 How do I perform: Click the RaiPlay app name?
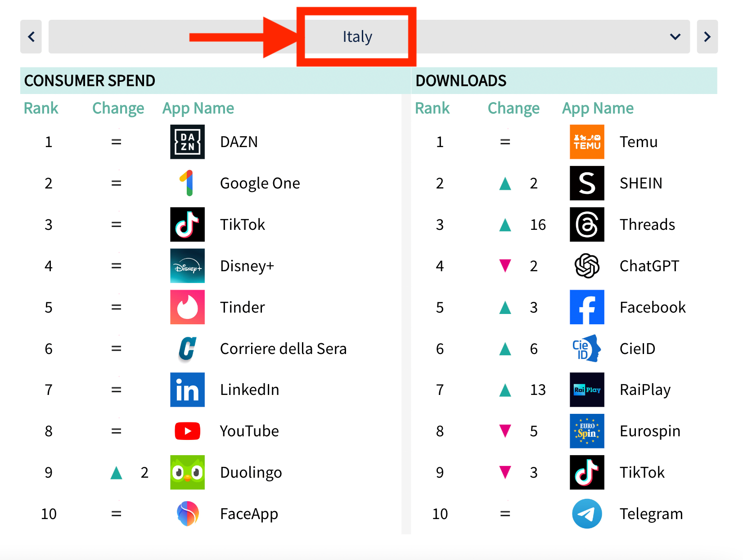pyautogui.click(x=645, y=390)
